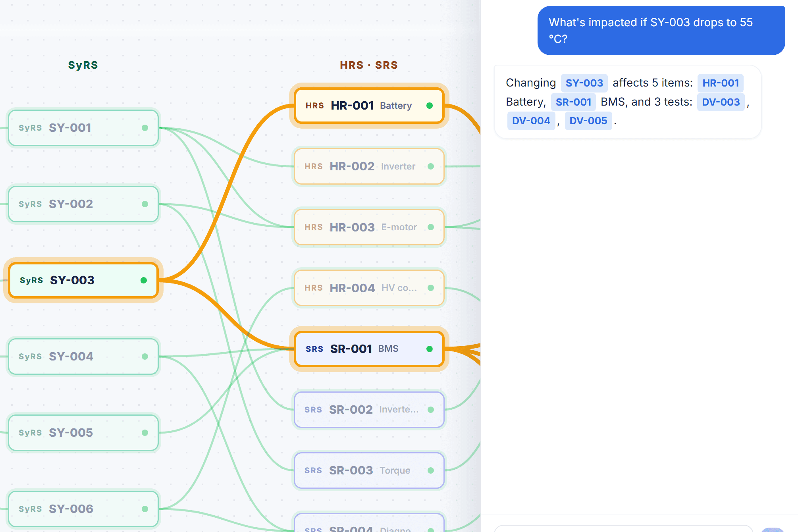Select the SY-004 requirement node
The width and height of the screenshot is (798, 532).
pos(83,357)
